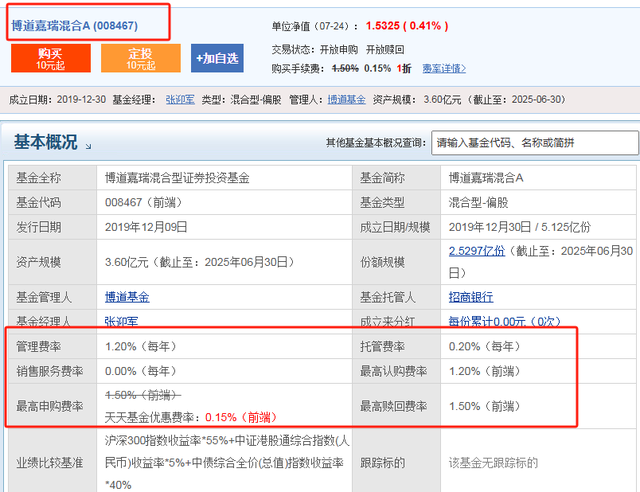Select 博道嘉瑞混合型证券投资基金 full name cell
This screenshot has height=492, width=640.
[x=224, y=178]
